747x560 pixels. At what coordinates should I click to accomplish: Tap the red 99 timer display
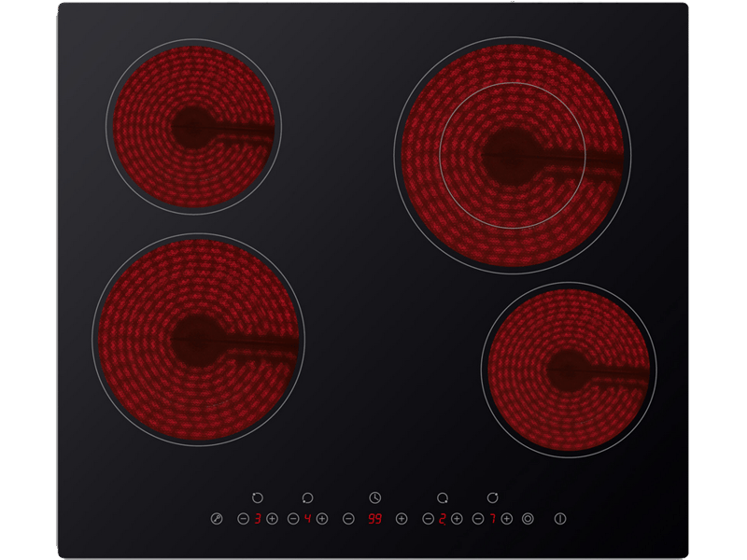click(x=375, y=519)
